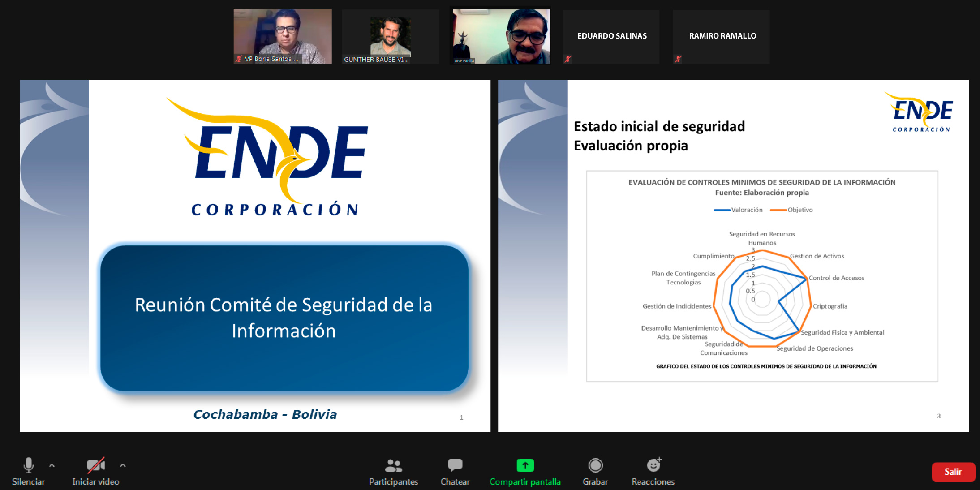Click 'Objetivo' legend entry in chart
Image resolution: width=980 pixels, height=490 pixels.
click(791, 210)
